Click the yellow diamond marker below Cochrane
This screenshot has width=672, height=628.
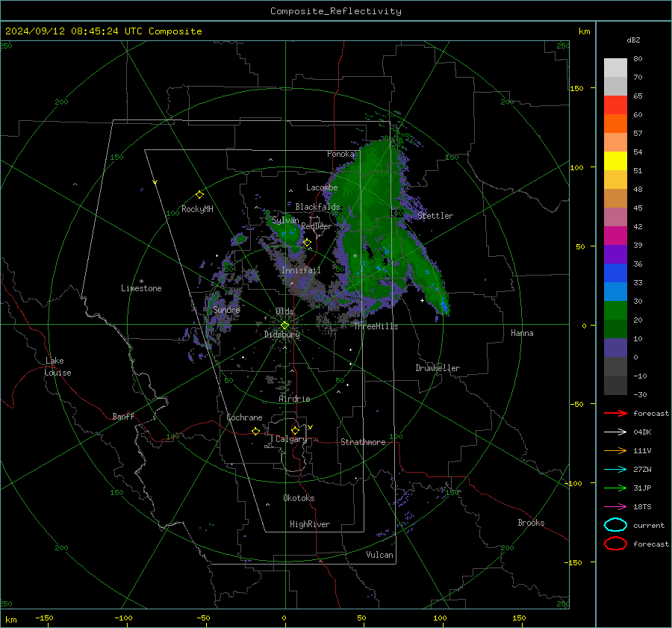[256, 431]
